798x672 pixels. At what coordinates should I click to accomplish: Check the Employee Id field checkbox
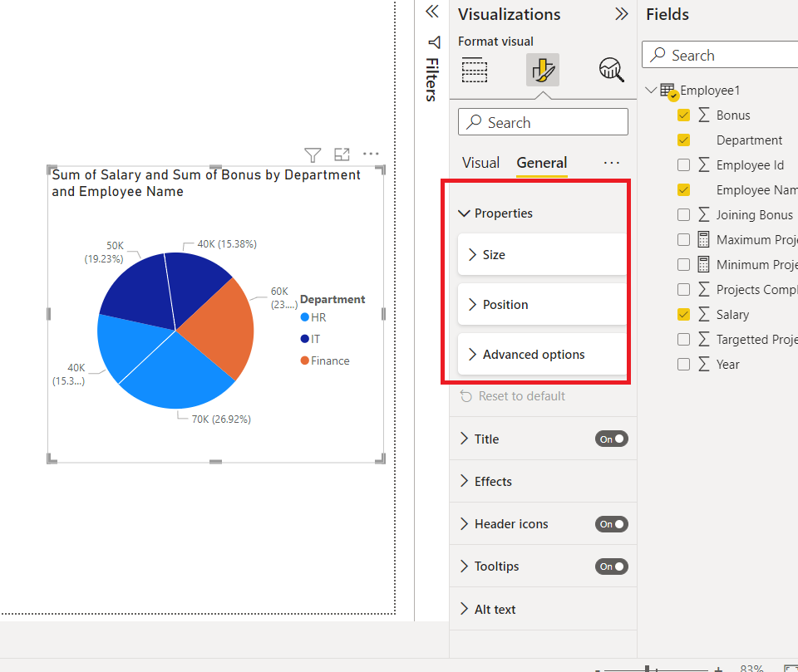[x=683, y=164]
